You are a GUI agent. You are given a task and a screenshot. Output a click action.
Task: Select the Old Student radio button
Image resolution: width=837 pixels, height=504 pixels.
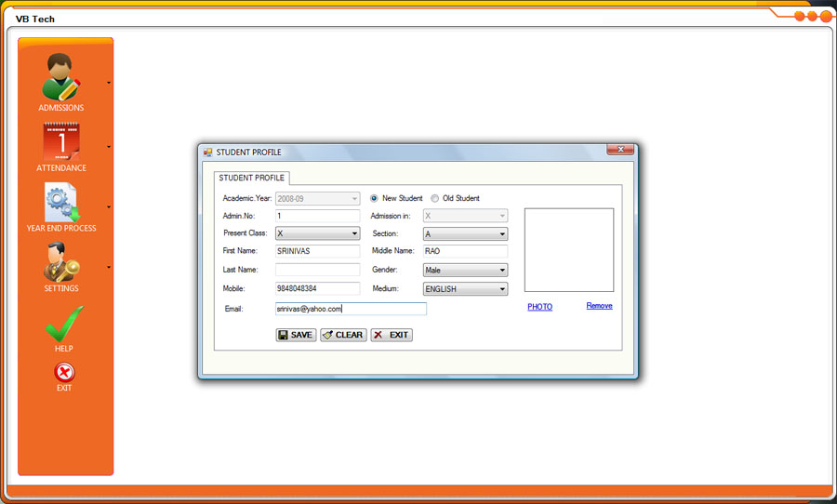pyautogui.click(x=434, y=198)
